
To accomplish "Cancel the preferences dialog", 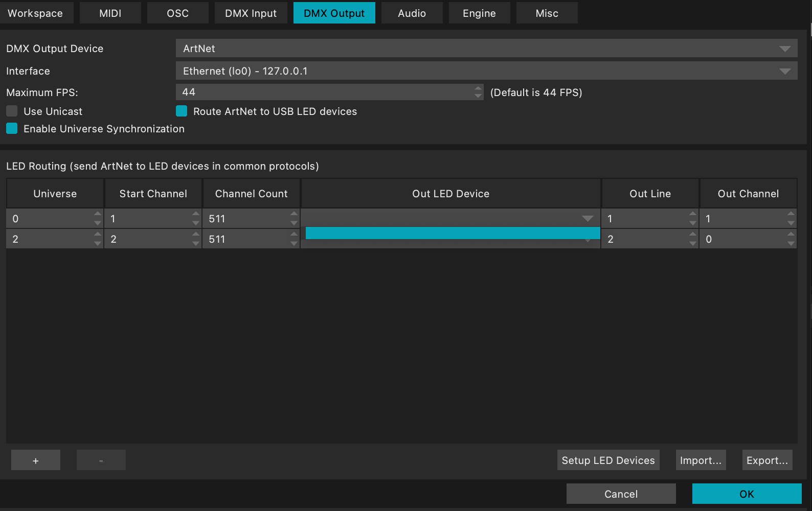I will [621, 494].
